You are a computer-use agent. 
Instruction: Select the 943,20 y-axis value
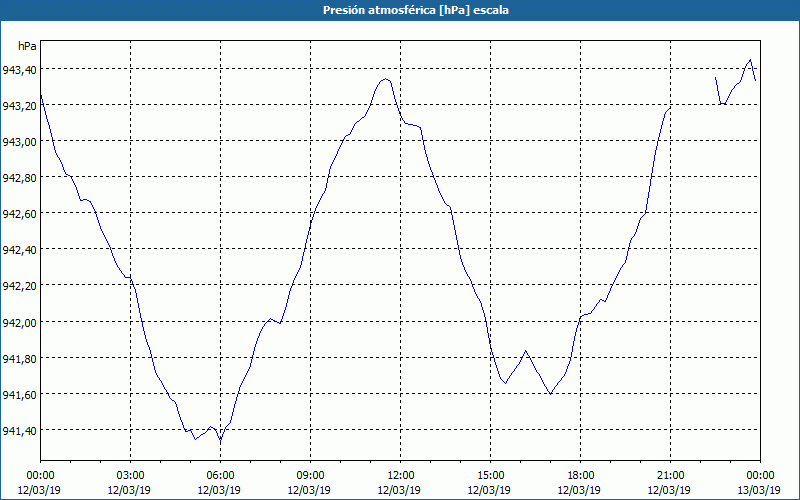point(19,106)
